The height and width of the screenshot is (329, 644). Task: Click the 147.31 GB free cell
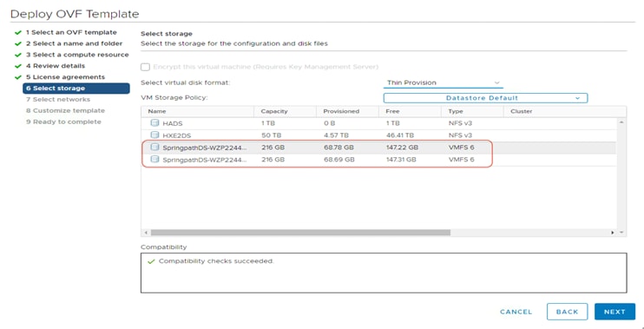401,160
